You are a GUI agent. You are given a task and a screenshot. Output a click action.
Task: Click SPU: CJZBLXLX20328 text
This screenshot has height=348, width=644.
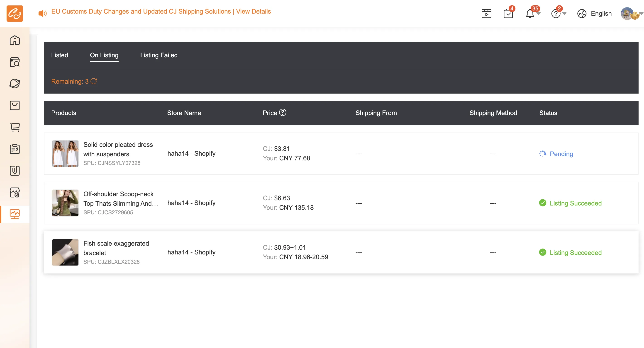coord(111,262)
